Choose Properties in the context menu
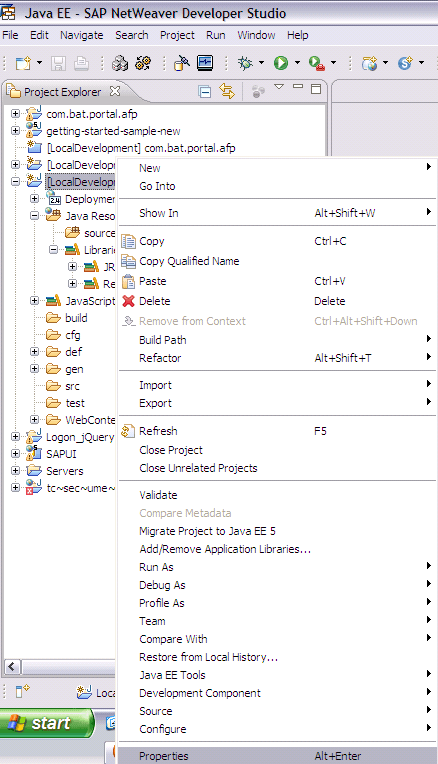Viewport: 438px width, 764px height. (x=163, y=756)
